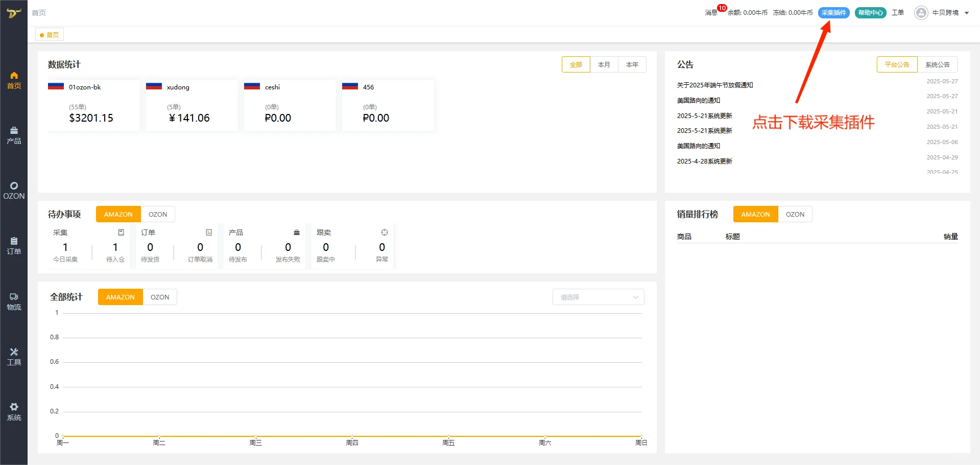980x465 pixels.
Task: Select the 本年 data filter
Action: [632, 64]
